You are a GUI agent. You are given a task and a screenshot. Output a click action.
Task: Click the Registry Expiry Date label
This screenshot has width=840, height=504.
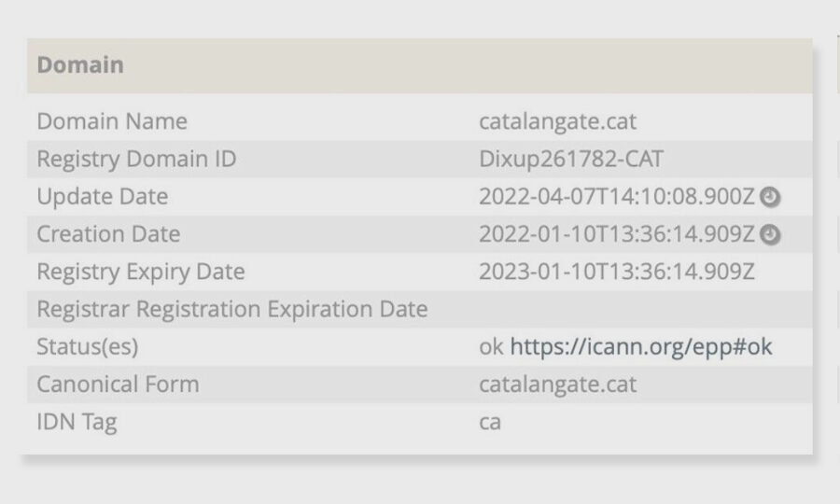click(141, 273)
